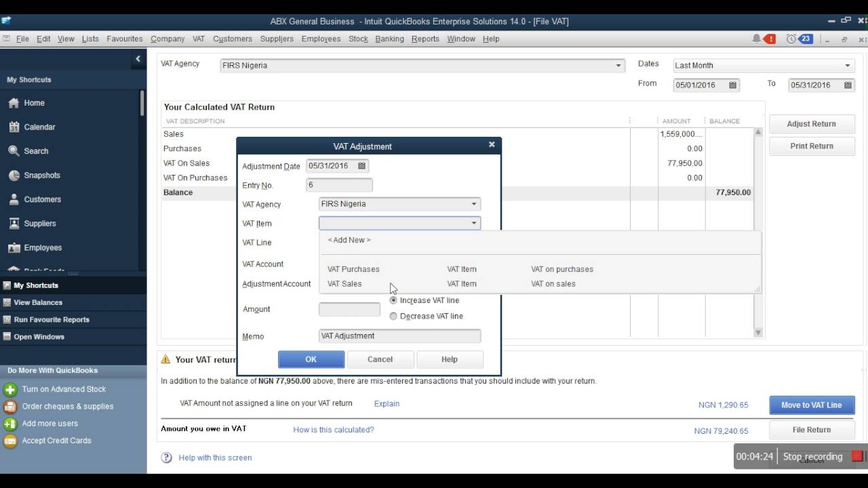The height and width of the screenshot is (488, 868).
Task: Open the Banking menu
Action: click(x=389, y=39)
